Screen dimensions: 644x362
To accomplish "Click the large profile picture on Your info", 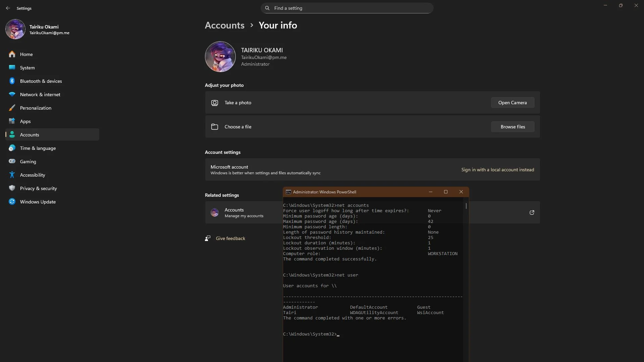I will click(220, 57).
